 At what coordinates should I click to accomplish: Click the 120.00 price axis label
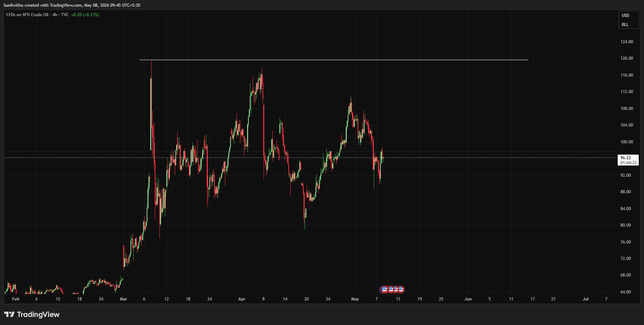[627, 59]
